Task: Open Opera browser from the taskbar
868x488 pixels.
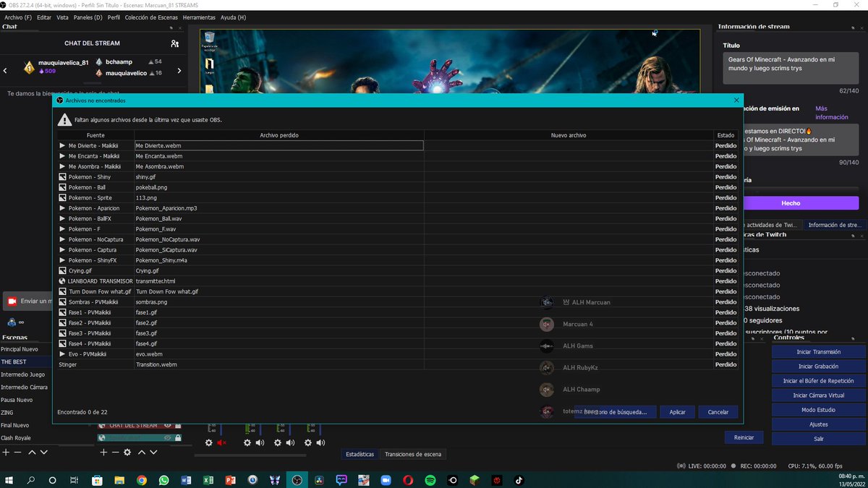Action: click(408, 480)
